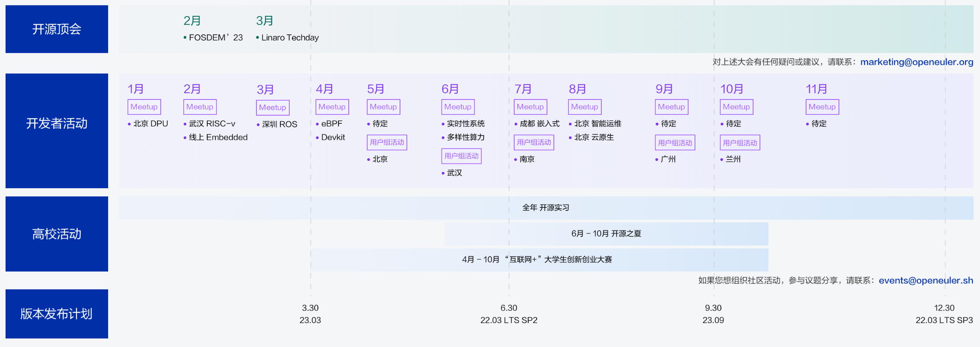Click the marketing@openeuler.org email link
The width and height of the screenshot is (980, 347).
pyautogui.click(x=916, y=62)
